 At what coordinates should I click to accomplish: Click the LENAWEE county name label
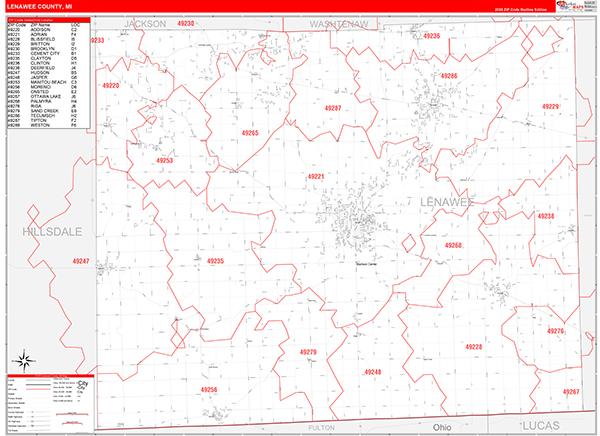pyautogui.click(x=447, y=202)
